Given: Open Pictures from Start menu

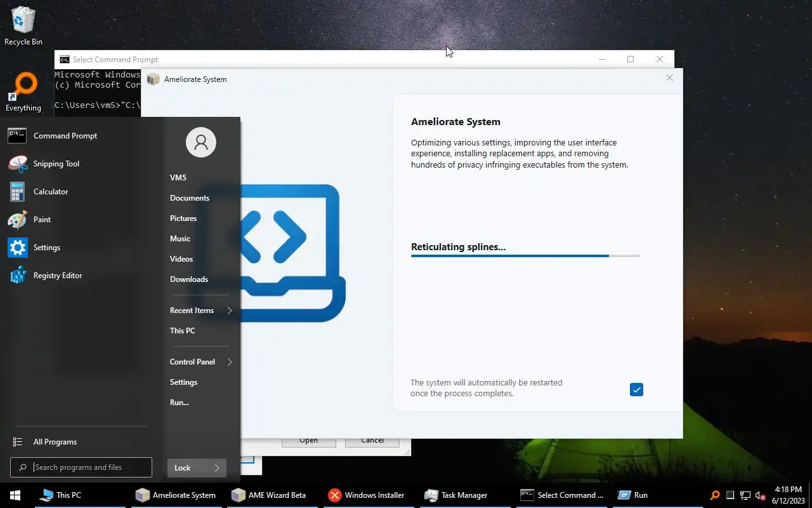Looking at the screenshot, I should pos(183,218).
